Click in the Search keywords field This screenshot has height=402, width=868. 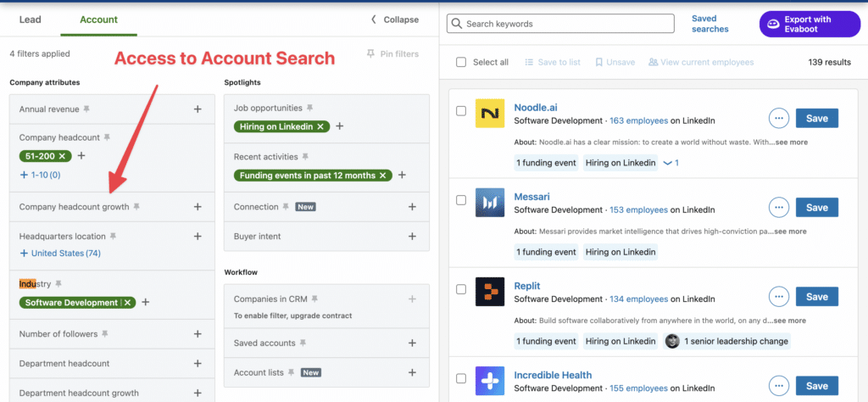(x=561, y=24)
